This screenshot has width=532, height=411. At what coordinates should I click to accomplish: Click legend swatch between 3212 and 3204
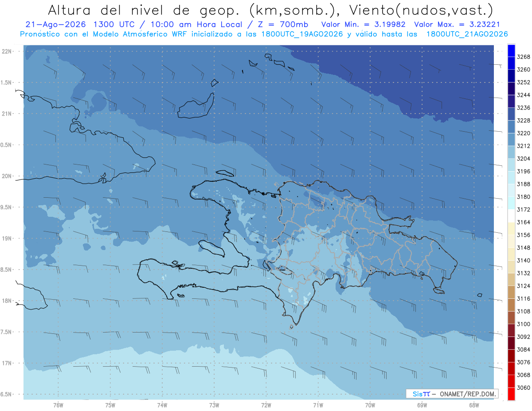click(511, 152)
